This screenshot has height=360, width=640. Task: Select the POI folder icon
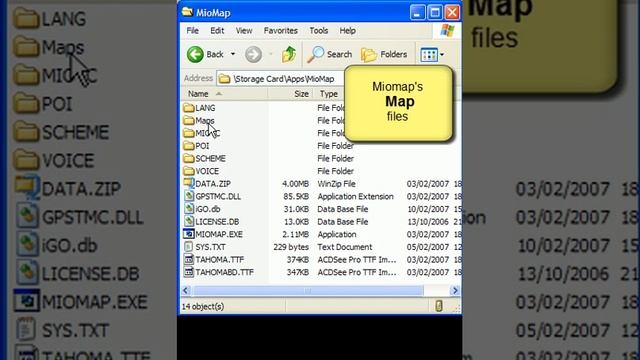point(189,146)
